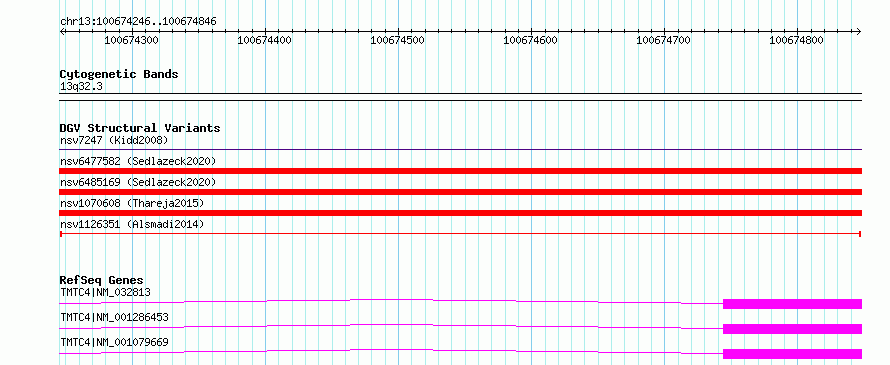Select the magenta exon block of NM_032813
Screen dimensions: 890x365
pyautogui.click(x=792, y=304)
